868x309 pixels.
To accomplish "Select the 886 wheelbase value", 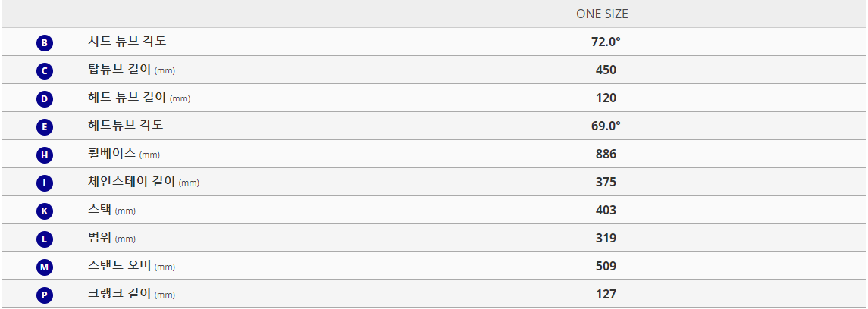I will [606, 154].
